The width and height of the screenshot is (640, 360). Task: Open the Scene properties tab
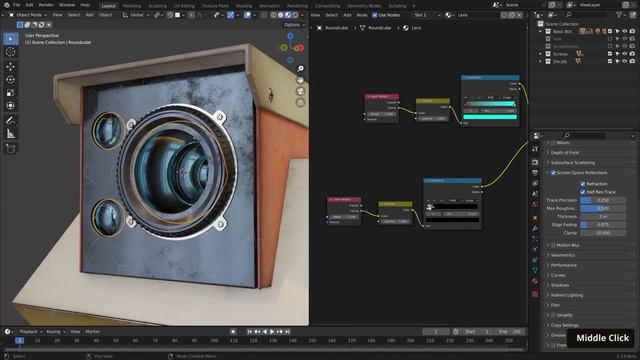click(535, 194)
